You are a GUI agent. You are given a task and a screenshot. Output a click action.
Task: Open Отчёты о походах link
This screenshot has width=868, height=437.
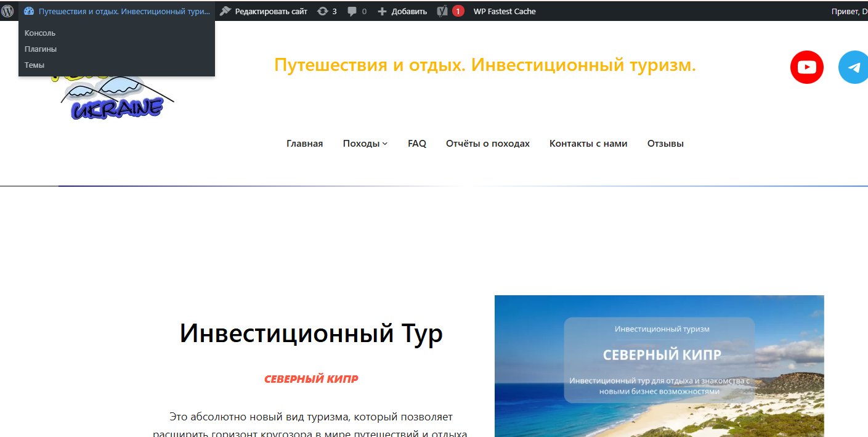pyautogui.click(x=487, y=144)
